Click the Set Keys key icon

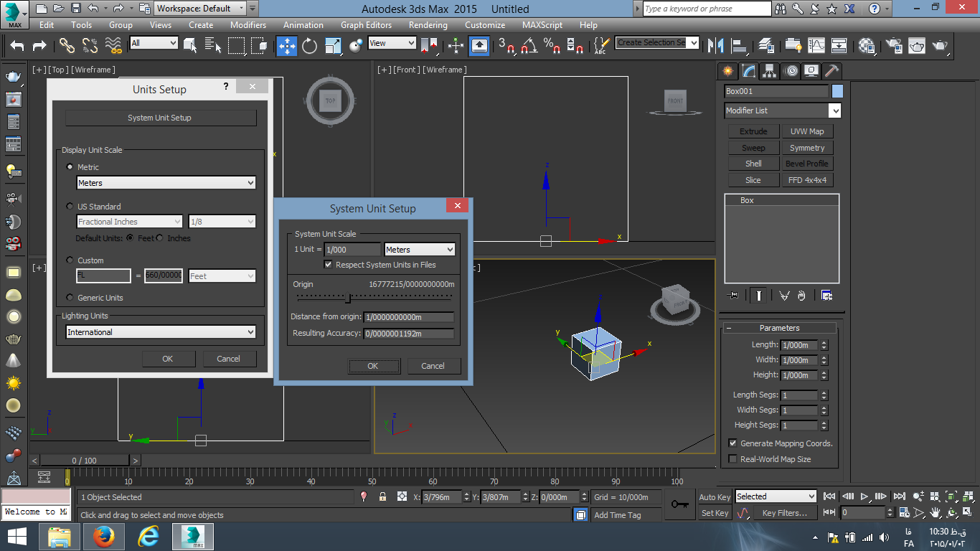pos(679,504)
